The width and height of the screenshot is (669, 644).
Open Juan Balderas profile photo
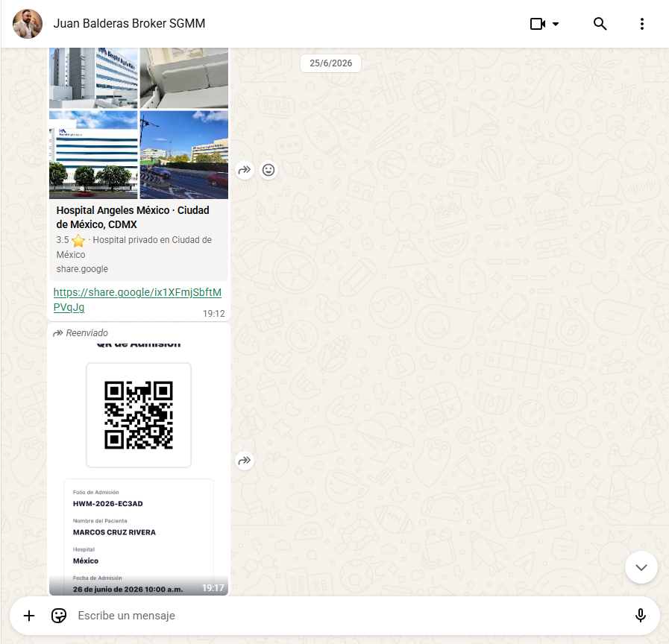point(28,24)
